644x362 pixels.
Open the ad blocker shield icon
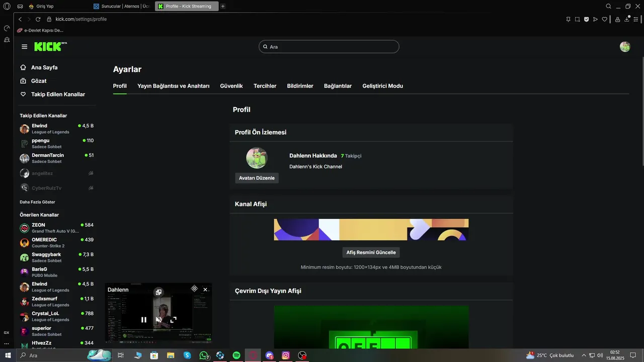point(586,19)
